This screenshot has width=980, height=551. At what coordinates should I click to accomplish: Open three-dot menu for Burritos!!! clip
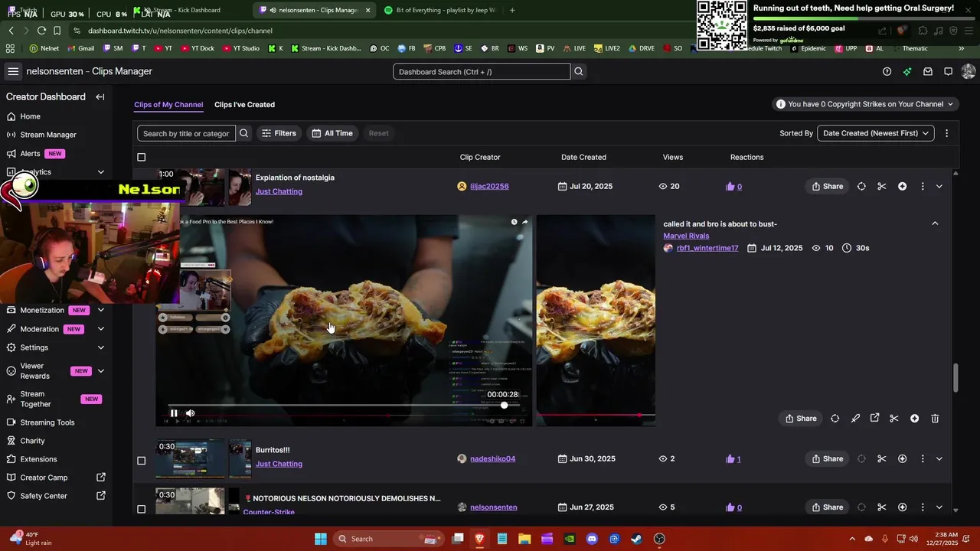[x=923, y=458]
